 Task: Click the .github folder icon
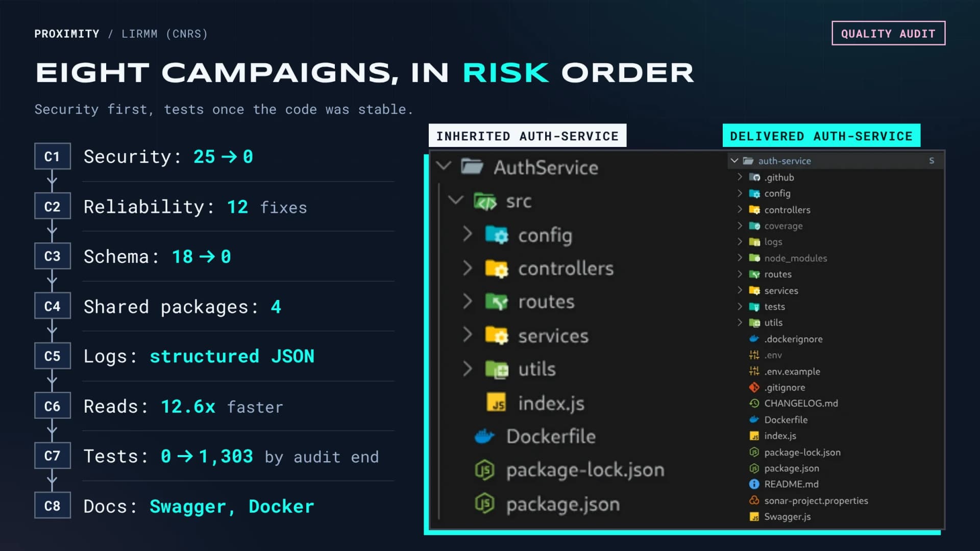click(x=754, y=177)
